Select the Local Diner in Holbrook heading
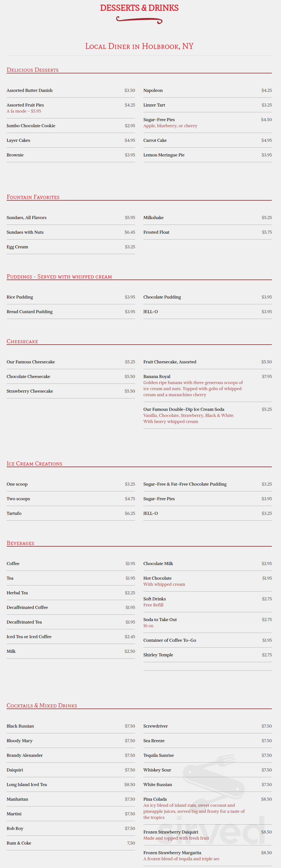The height and width of the screenshot is (868, 281). tap(139, 46)
